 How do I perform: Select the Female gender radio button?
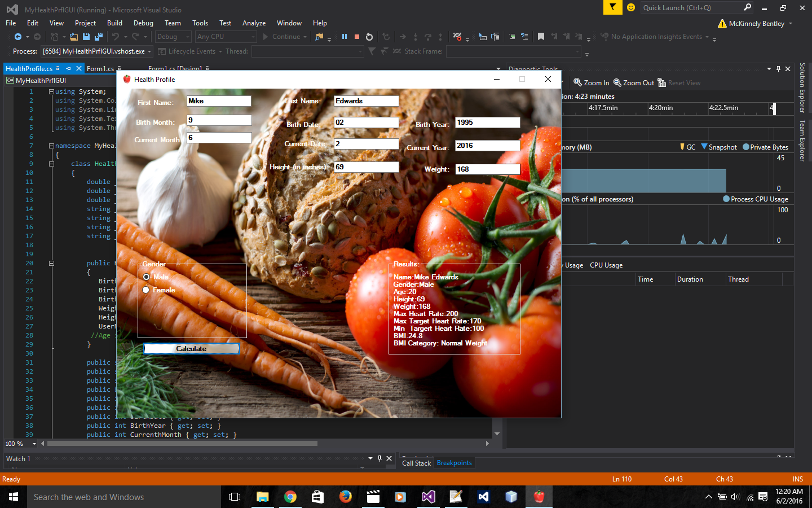click(x=146, y=290)
